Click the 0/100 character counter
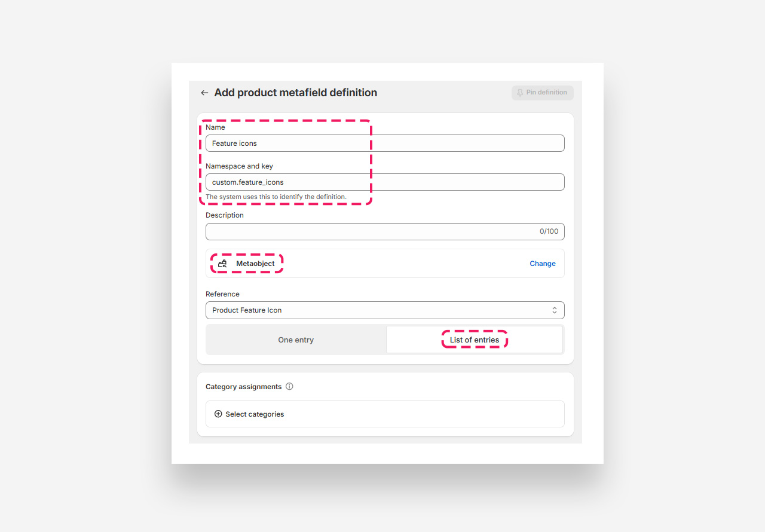This screenshot has height=532, width=765. 549,232
